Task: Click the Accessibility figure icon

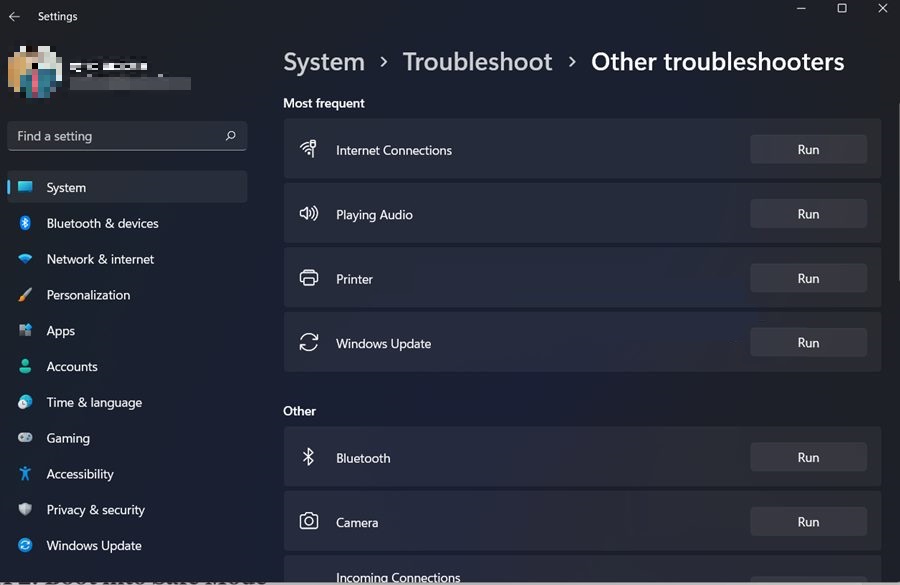Action: coord(25,474)
